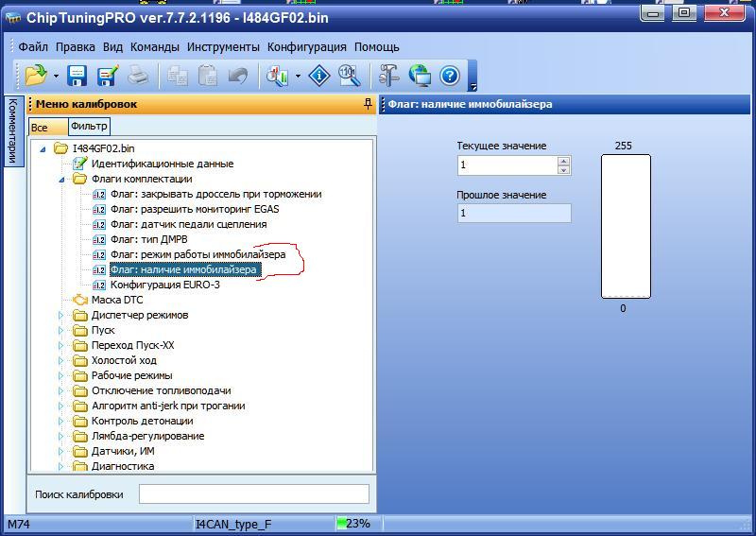Select Идентификационные данные tree item
The width and height of the screenshot is (756, 536).
tap(162, 164)
